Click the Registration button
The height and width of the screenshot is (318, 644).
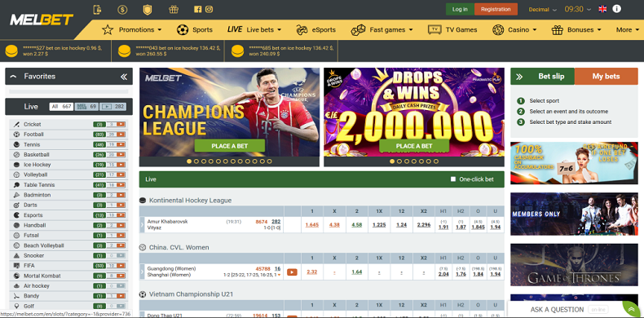click(496, 9)
